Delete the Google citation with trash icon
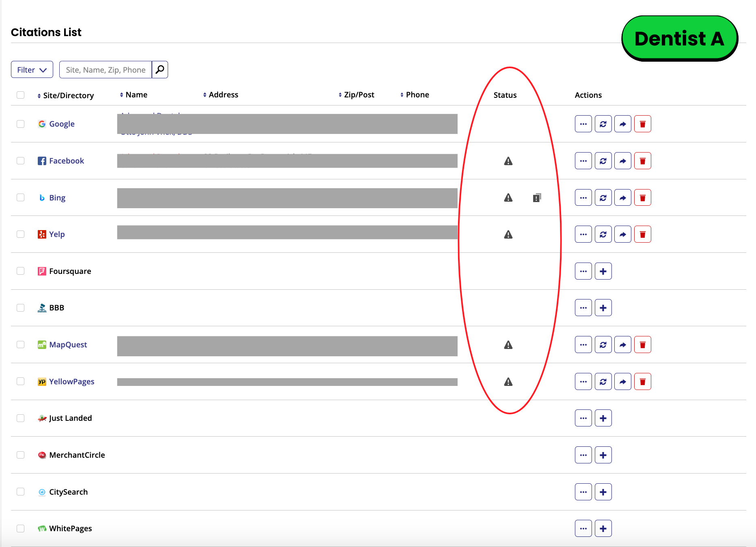756x547 pixels. [x=642, y=124]
